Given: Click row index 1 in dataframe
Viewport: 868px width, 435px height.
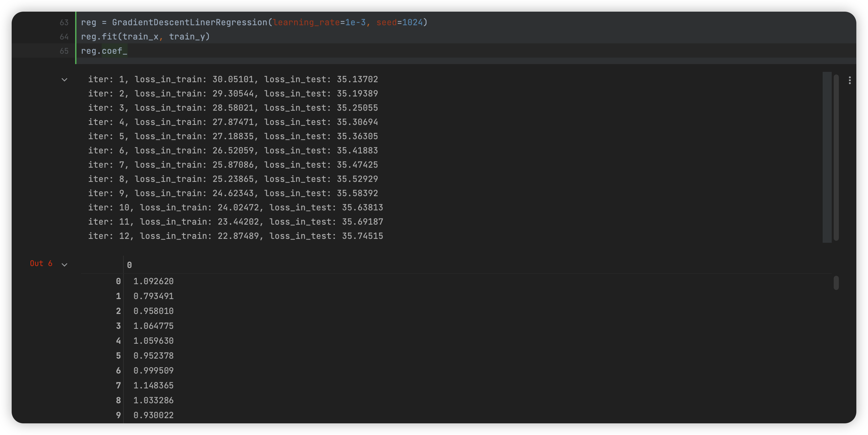Looking at the screenshot, I should (x=118, y=296).
